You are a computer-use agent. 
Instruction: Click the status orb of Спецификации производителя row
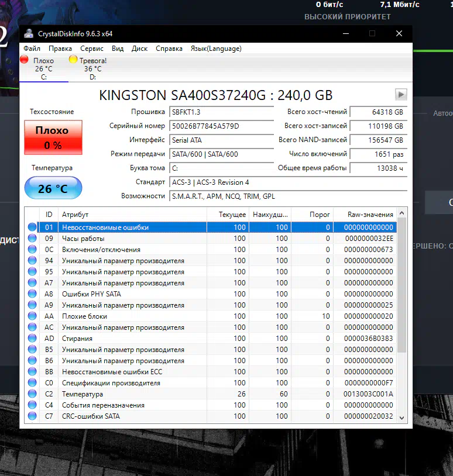point(32,383)
